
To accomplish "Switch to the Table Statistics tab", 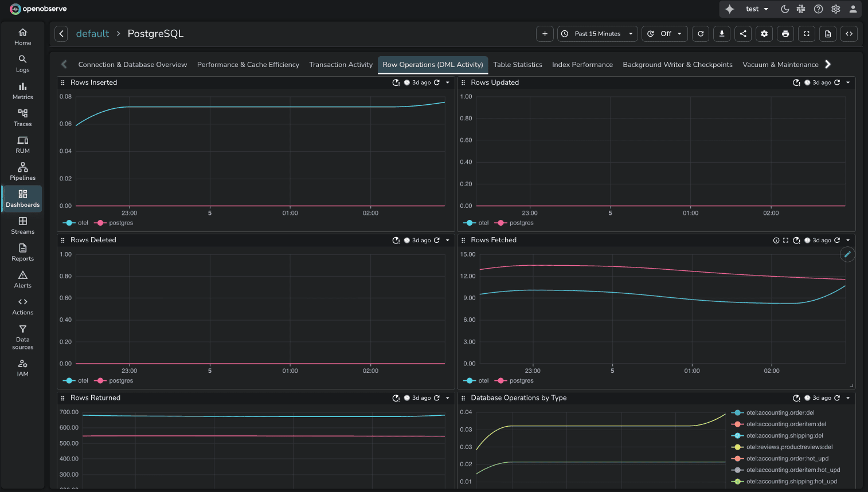I will pos(518,64).
